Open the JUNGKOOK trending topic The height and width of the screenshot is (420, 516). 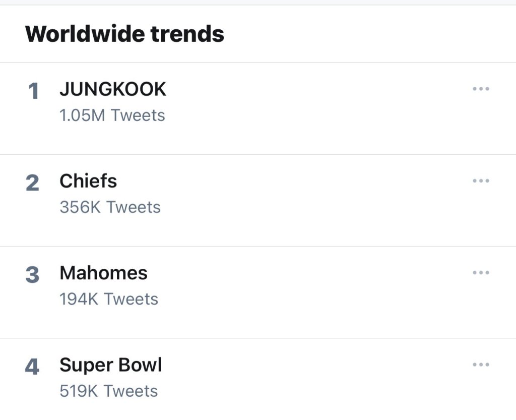click(x=113, y=90)
